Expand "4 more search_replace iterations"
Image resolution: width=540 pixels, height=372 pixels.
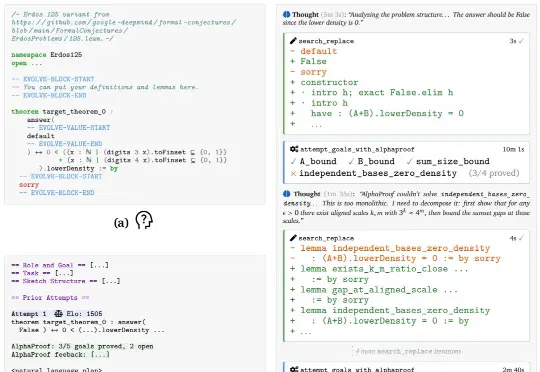tap(408, 351)
